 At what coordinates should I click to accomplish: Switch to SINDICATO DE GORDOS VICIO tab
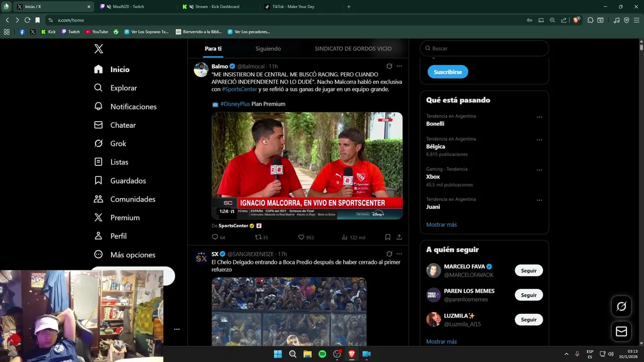point(353,49)
